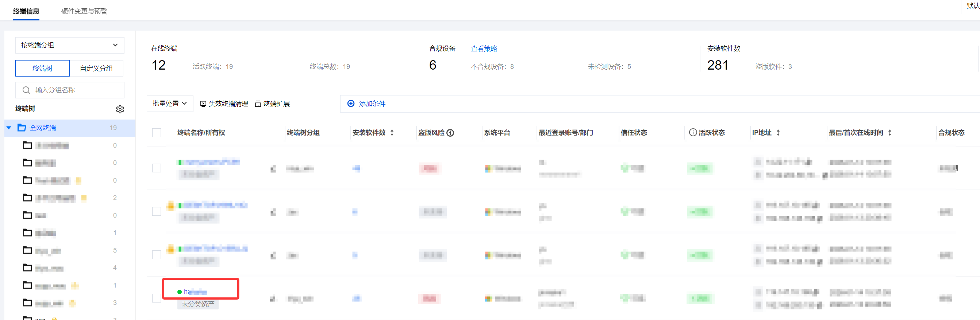Viewport: 980px width, 320px height.
Task: Toggle the select-all checkbox in table header
Action: click(156, 133)
